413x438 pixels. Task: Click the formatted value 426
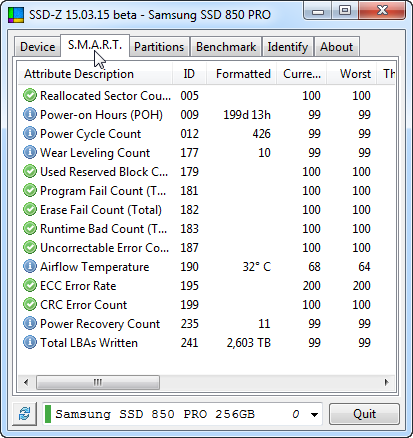[x=261, y=134]
